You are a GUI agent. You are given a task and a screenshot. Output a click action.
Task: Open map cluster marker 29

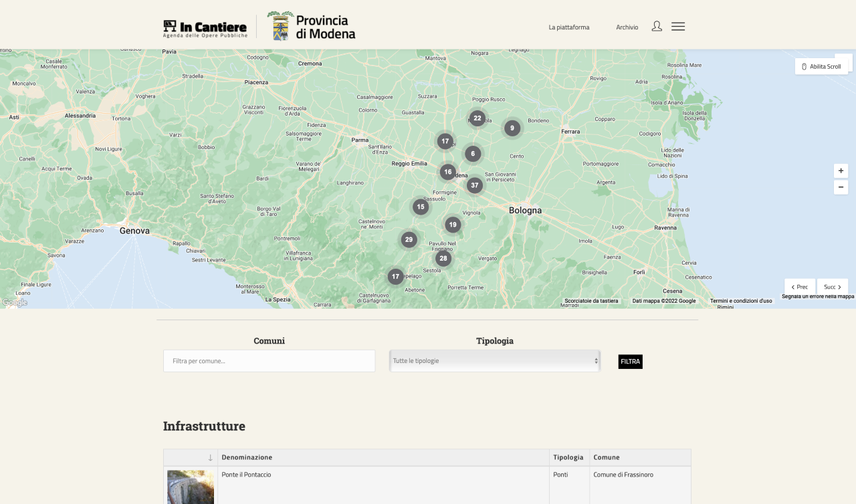coord(409,239)
